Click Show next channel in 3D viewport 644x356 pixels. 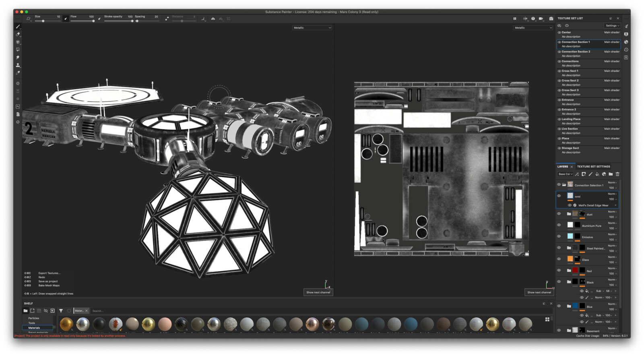318,292
